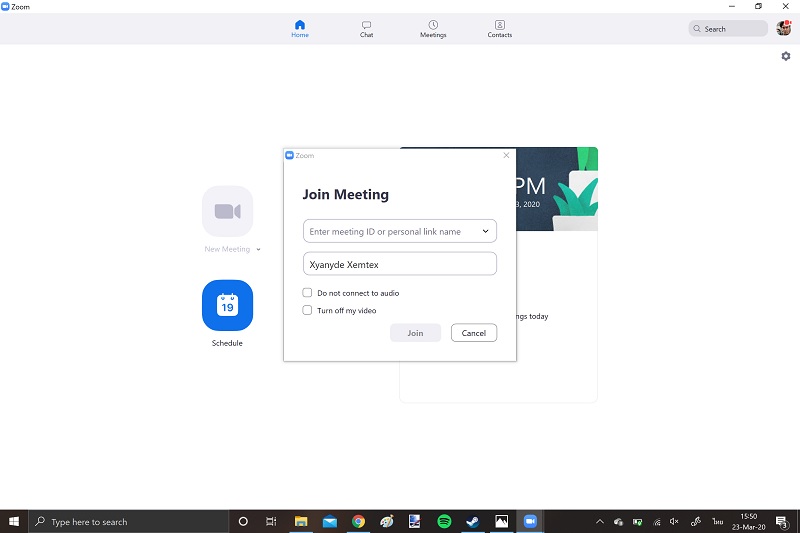This screenshot has width=800, height=533.
Task: Go to the Contacts tab
Action: click(x=499, y=29)
